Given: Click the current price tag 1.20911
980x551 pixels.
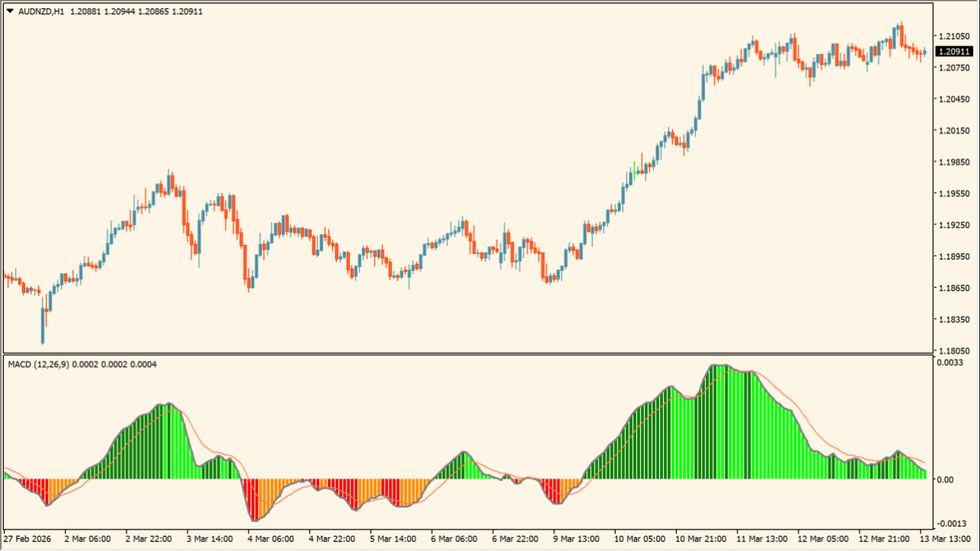Looking at the screenshot, I should pyautogui.click(x=955, y=52).
